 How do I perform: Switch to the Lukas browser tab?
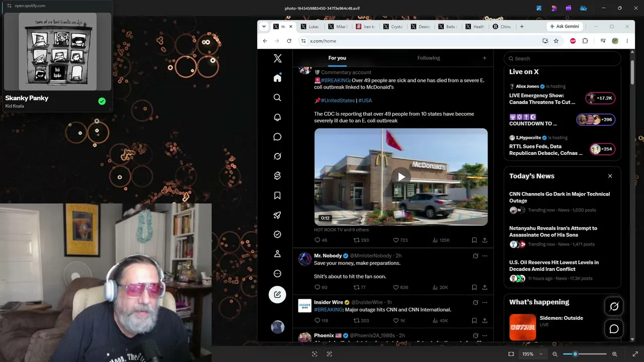pyautogui.click(x=310, y=27)
